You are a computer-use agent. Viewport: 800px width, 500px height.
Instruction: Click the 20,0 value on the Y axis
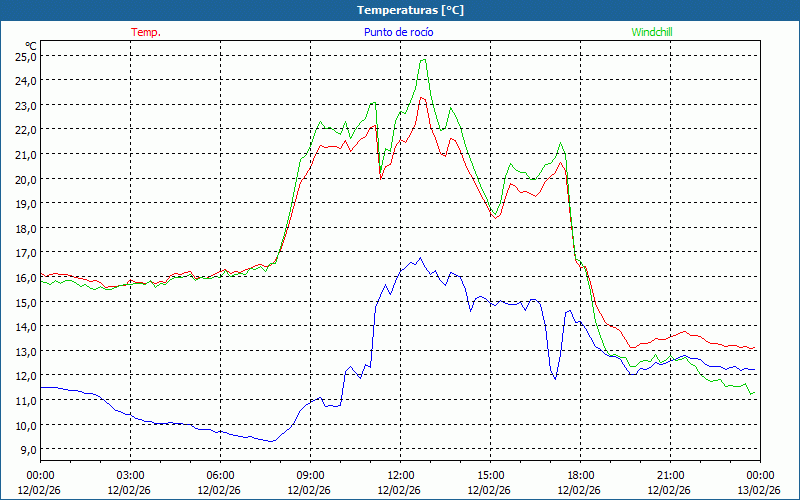click(25, 179)
